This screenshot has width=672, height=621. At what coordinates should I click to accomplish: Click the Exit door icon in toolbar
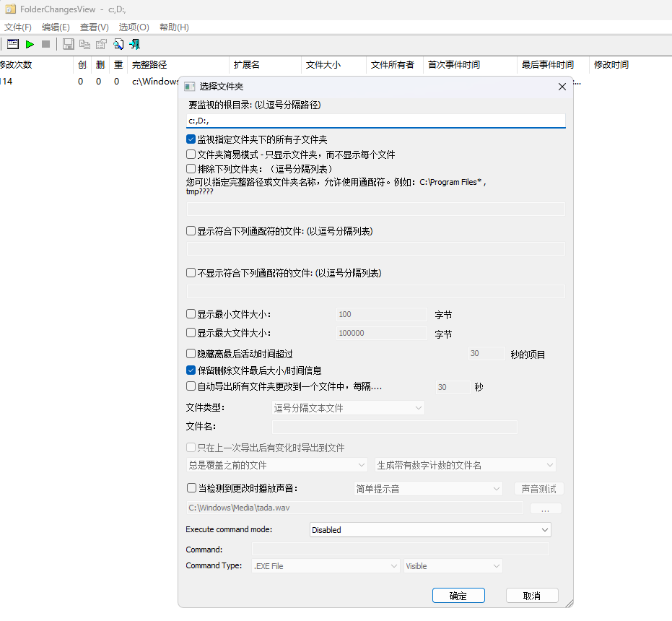(x=134, y=44)
